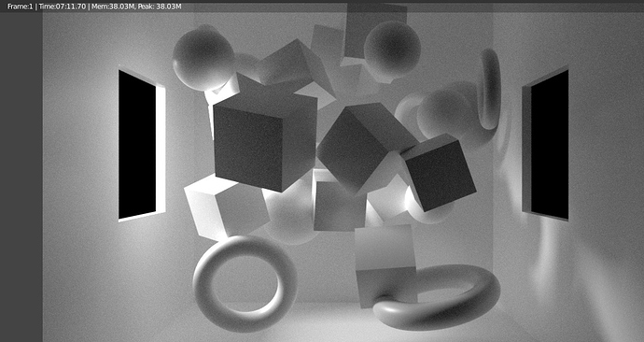The image size is (644, 342).
Task: Click the black window opening on right wall
Action: point(550,145)
